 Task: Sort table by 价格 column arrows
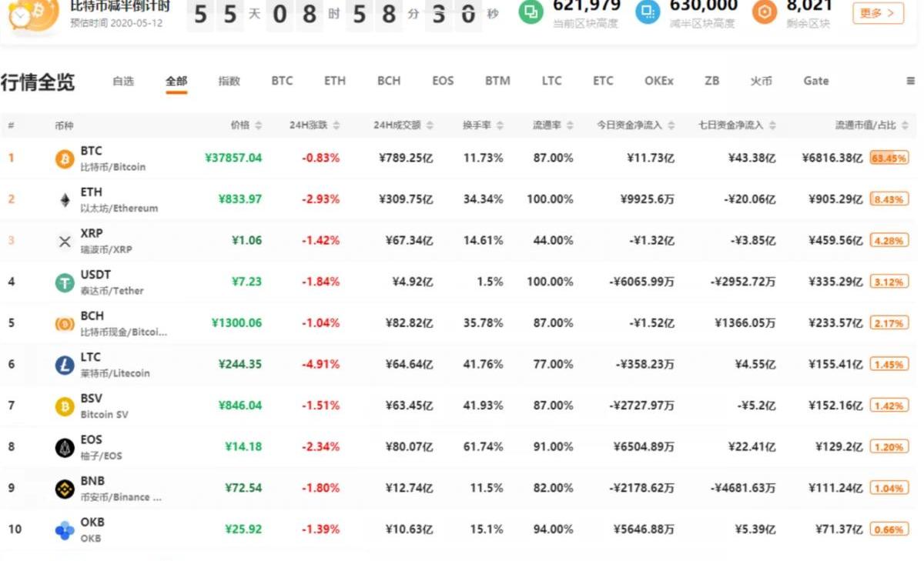pyautogui.click(x=259, y=125)
